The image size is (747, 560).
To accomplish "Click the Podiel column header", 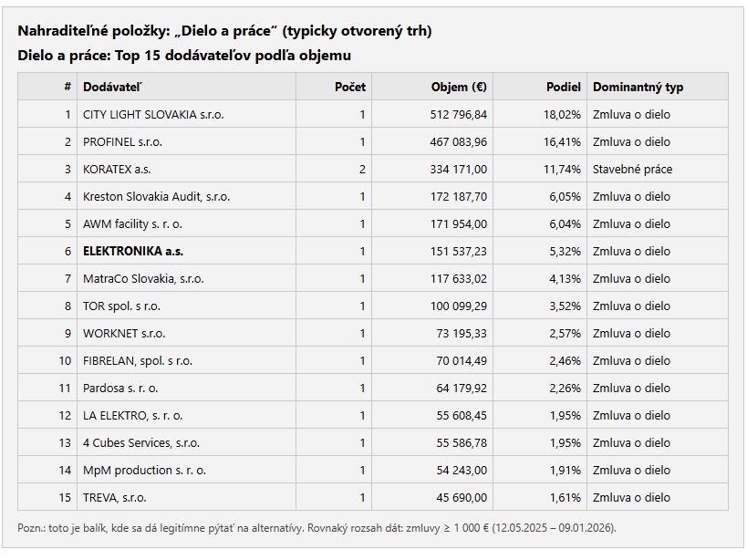I will (563, 88).
